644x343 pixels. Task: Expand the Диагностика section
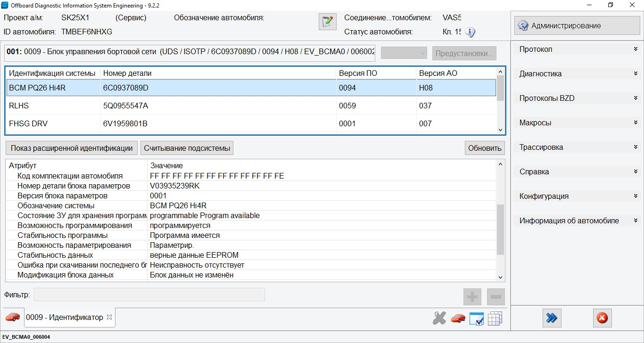[x=636, y=73]
